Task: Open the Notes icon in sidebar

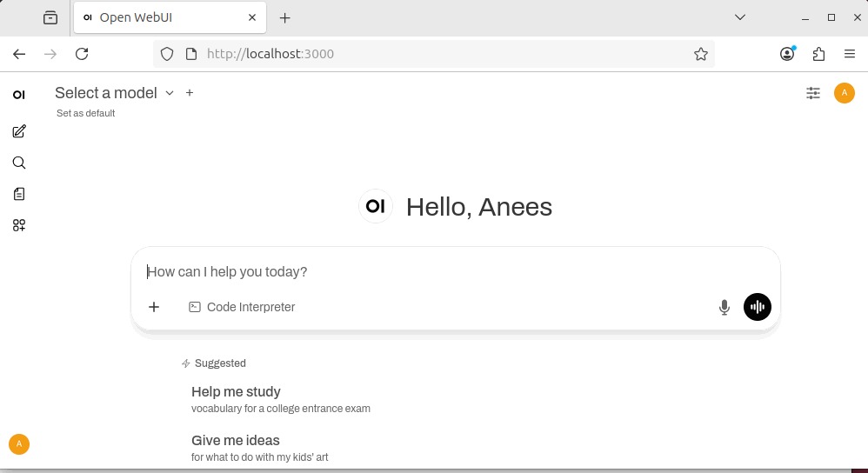Action: pos(19,194)
